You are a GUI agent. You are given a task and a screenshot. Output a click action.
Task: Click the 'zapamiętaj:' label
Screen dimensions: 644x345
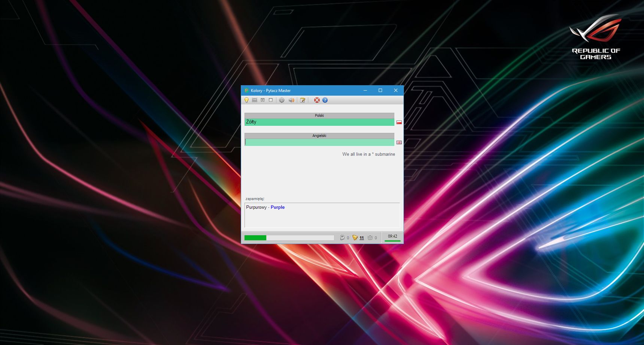coord(255,199)
